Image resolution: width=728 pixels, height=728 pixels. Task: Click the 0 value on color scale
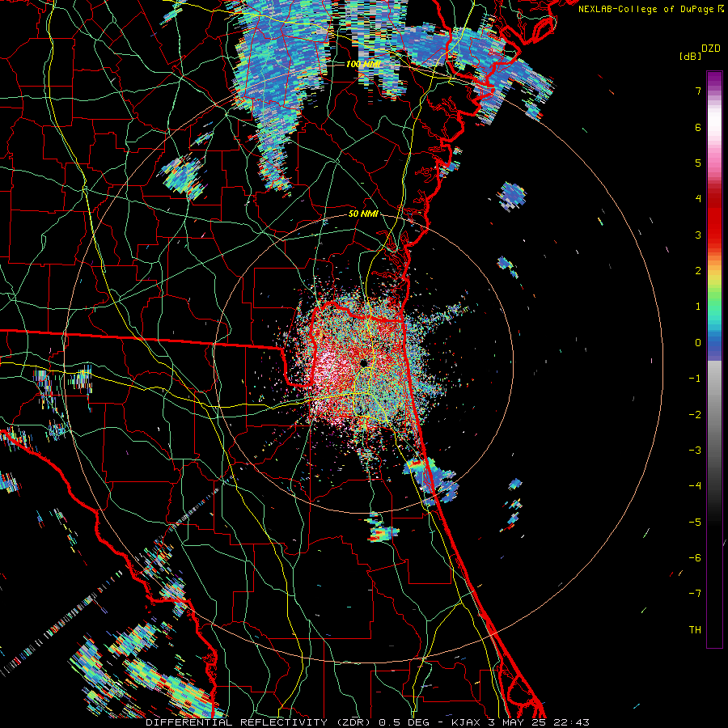point(698,343)
